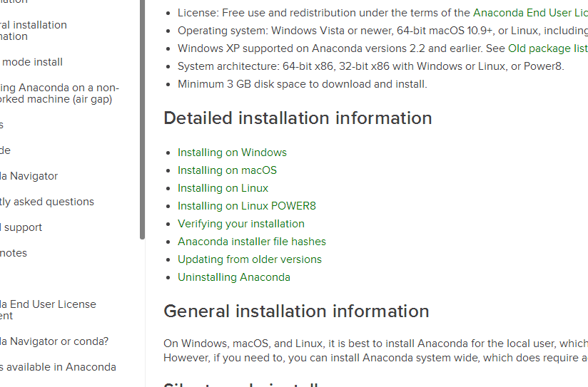588x387 pixels.
Task: Open the support sidebar entry
Action: (x=21, y=227)
